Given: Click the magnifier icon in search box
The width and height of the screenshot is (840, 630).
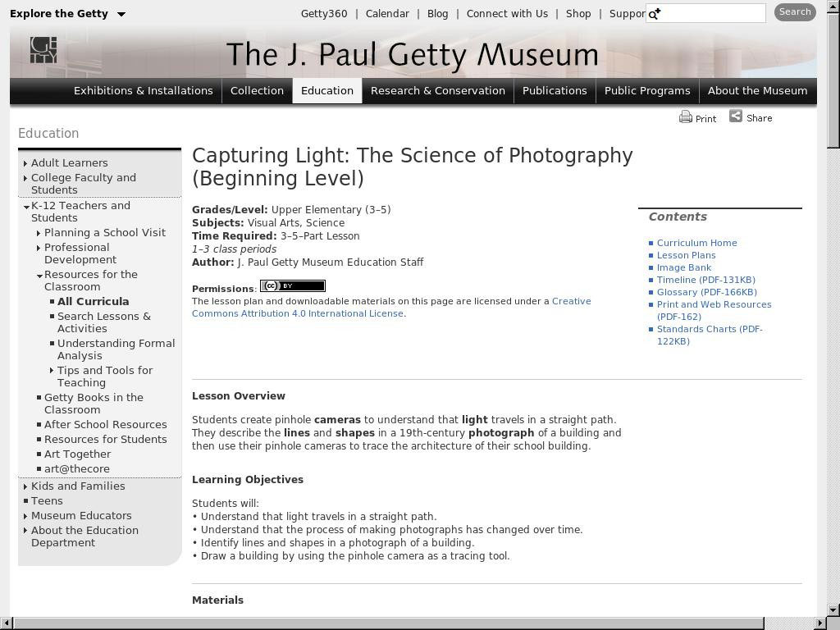Looking at the screenshot, I should 654,14.
